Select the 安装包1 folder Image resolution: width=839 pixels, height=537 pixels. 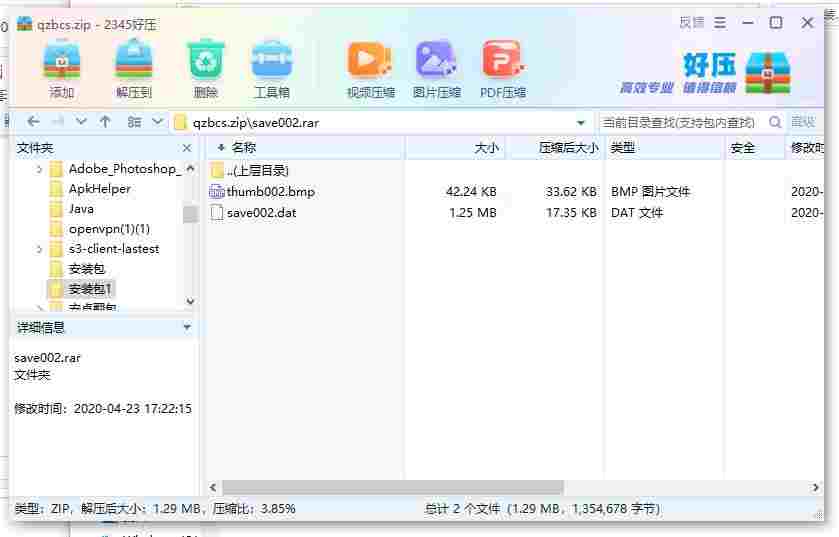point(89,289)
